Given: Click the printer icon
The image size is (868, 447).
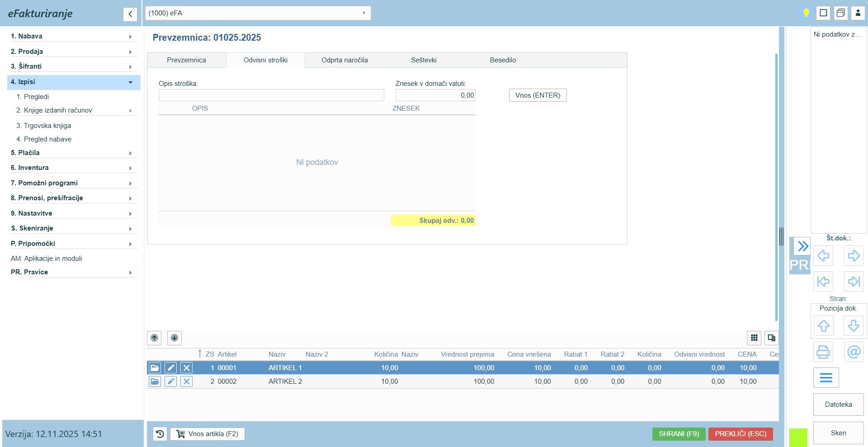Looking at the screenshot, I should pyautogui.click(x=823, y=352).
